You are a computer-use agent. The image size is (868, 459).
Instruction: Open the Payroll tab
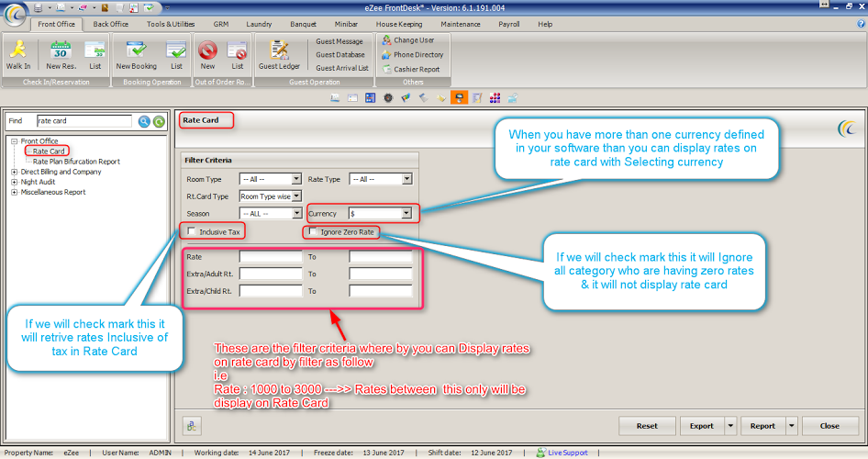click(508, 25)
